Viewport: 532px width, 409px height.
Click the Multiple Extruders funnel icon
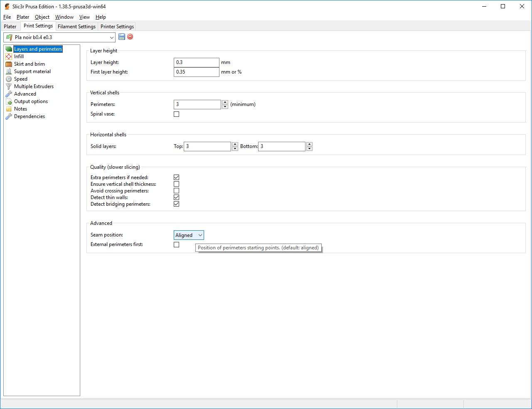click(9, 86)
